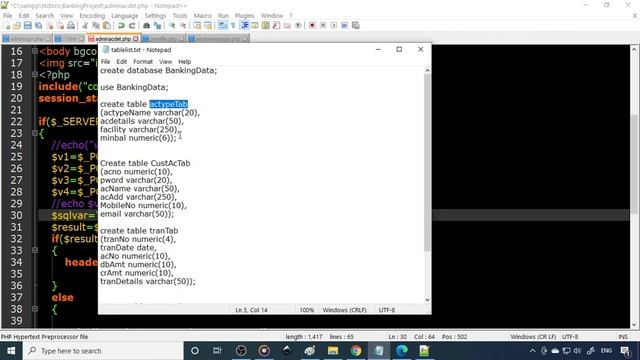Screen dimensions: 640x360
Task: Open Format menu in Notepad window
Action: (x=143, y=62)
